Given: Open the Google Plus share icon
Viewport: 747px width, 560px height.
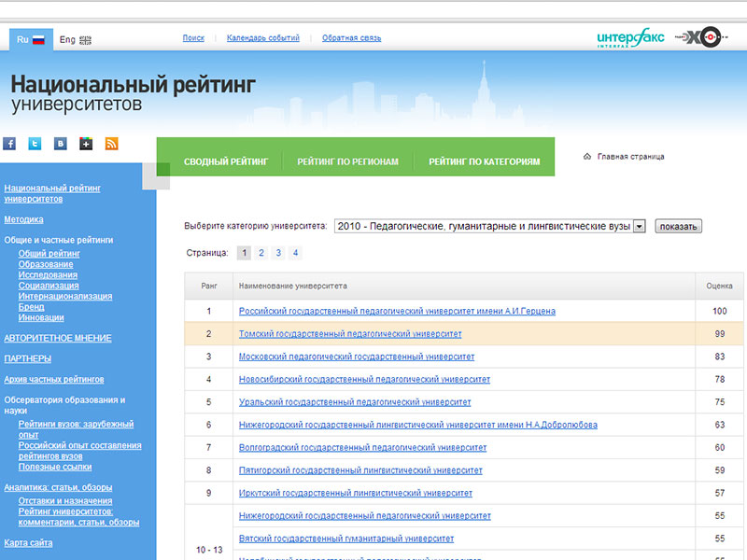Looking at the screenshot, I should click(x=86, y=144).
